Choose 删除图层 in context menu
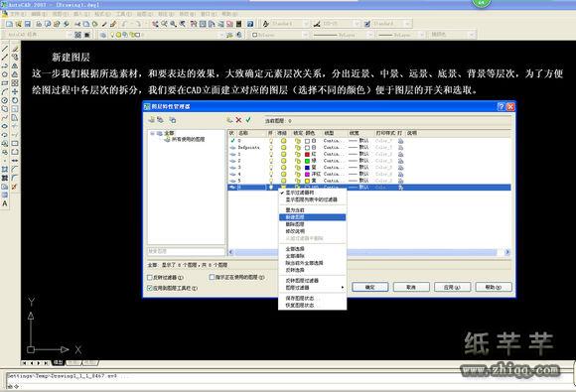 (x=312, y=224)
